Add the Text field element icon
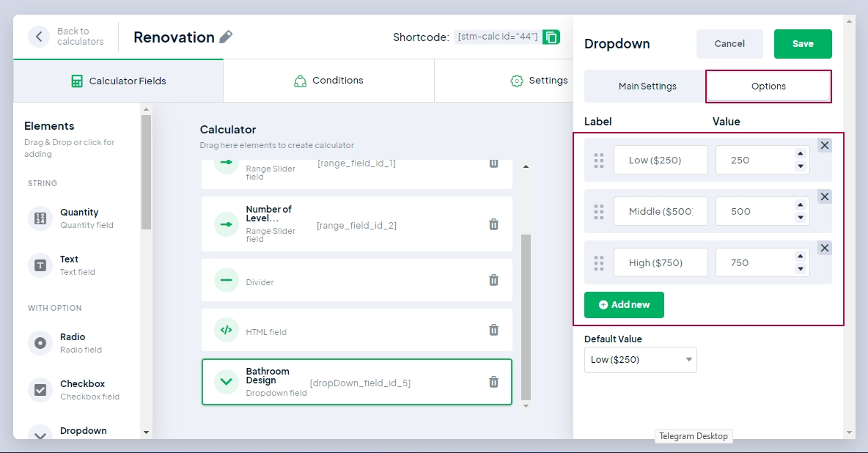The width and height of the screenshot is (868, 453). (40, 265)
